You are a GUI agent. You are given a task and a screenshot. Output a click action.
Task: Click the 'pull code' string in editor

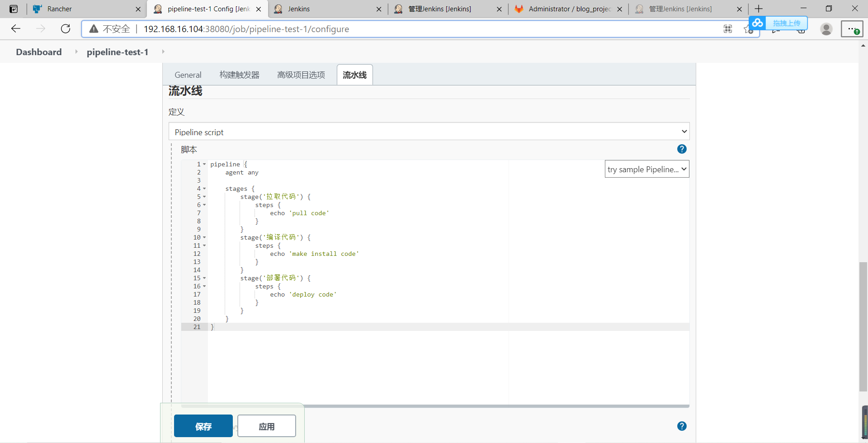(x=309, y=213)
